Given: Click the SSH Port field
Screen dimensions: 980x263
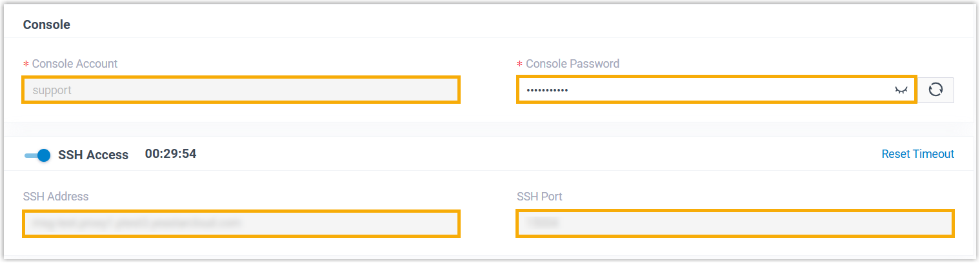Looking at the screenshot, I should (x=735, y=224).
